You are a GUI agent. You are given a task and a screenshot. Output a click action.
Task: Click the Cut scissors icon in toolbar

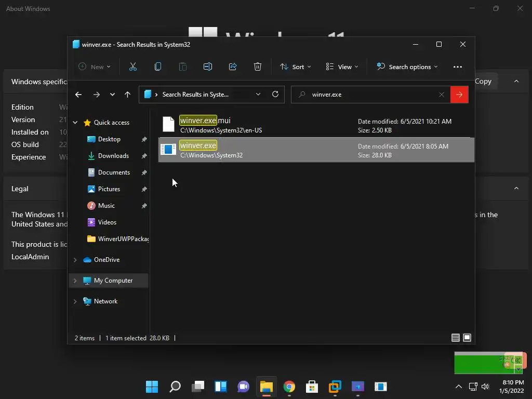tap(132, 67)
